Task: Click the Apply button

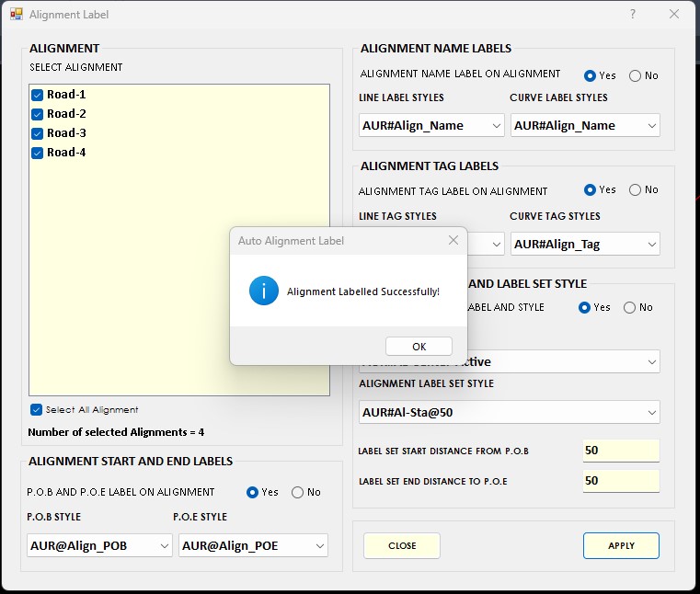Action: click(x=621, y=545)
